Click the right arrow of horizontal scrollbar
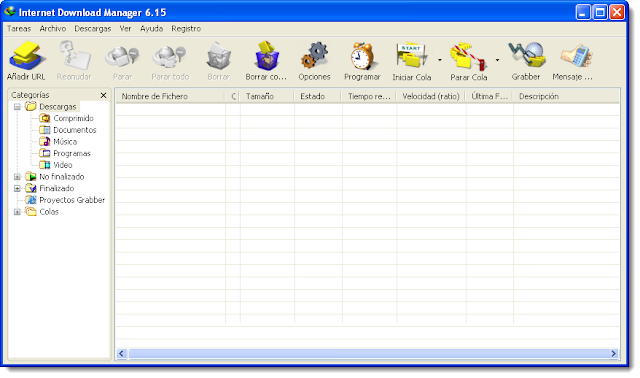 tap(613, 354)
